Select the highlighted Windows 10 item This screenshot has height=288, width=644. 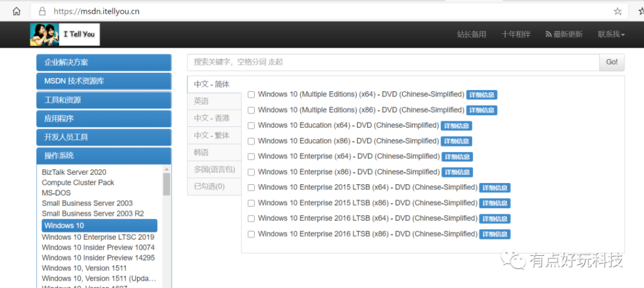coord(99,226)
